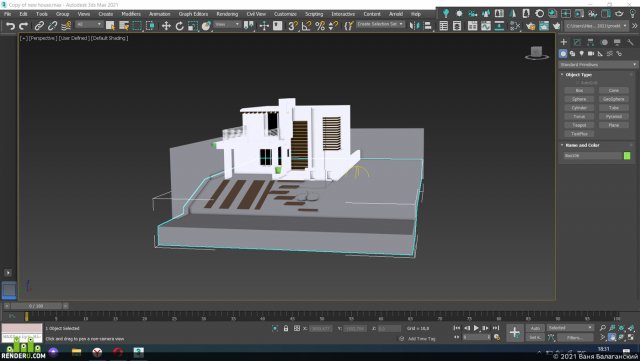Switch to the Motion panel tab

pyautogui.click(x=604, y=42)
